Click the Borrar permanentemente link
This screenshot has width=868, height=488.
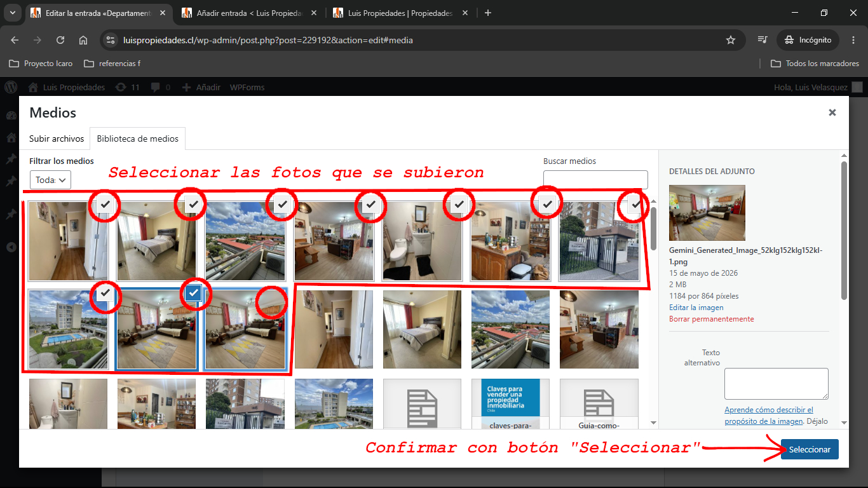coord(712,319)
